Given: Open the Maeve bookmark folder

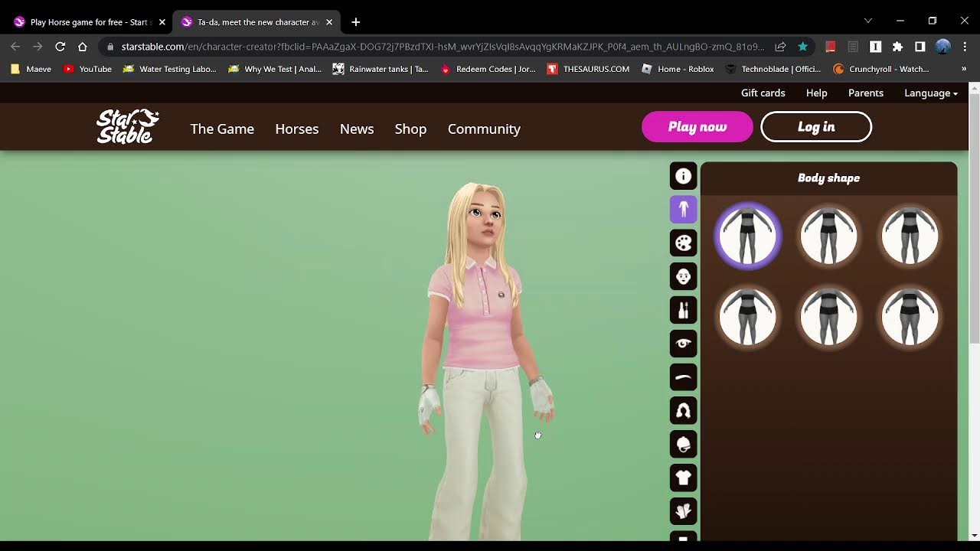Looking at the screenshot, I should (x=31, y=69).
